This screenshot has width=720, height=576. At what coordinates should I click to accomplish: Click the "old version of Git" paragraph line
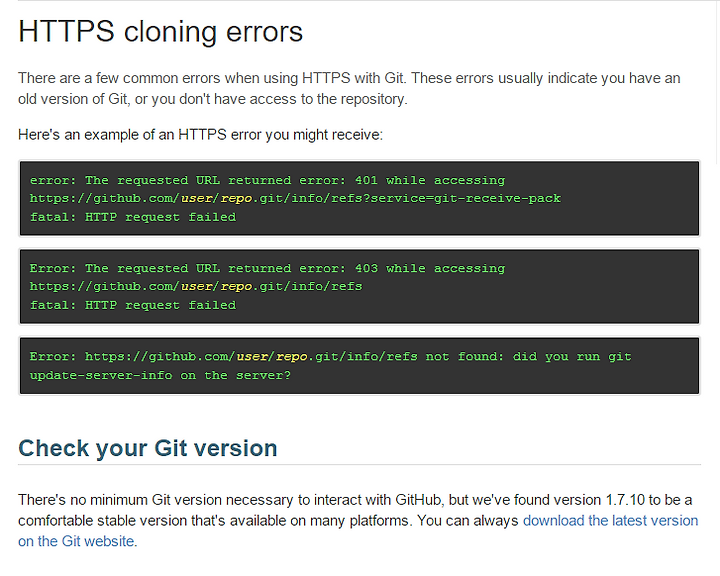click(213, 99)
